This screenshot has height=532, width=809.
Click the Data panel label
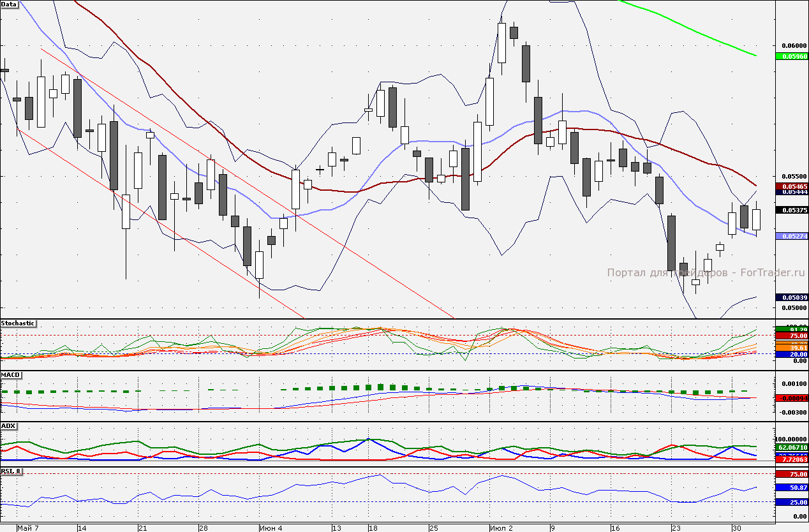point(9,4)
